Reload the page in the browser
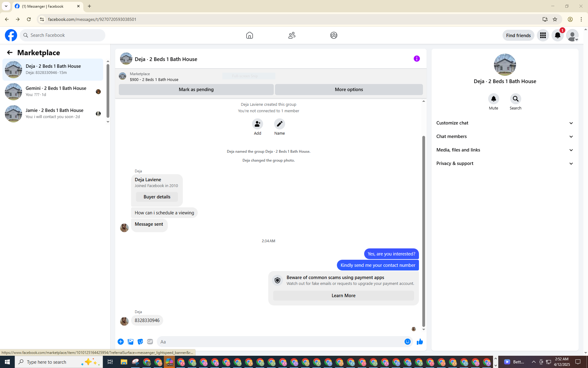 [29, 19]
